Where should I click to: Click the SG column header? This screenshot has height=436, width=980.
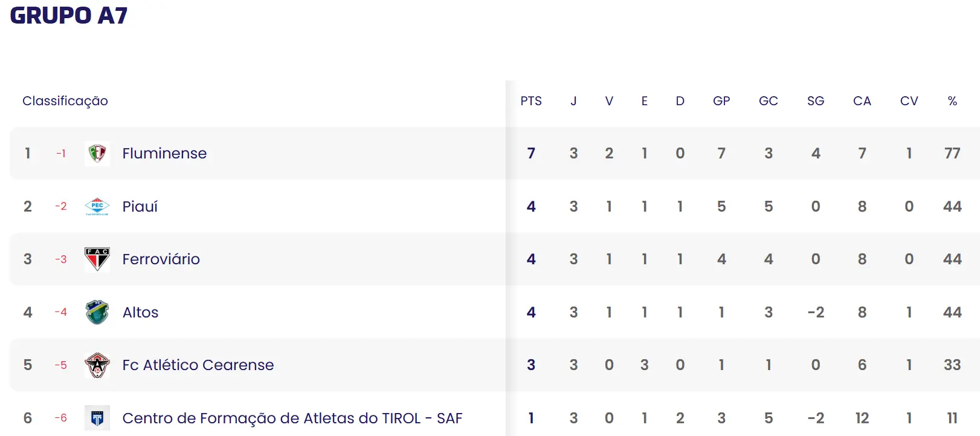pos(816,101)
